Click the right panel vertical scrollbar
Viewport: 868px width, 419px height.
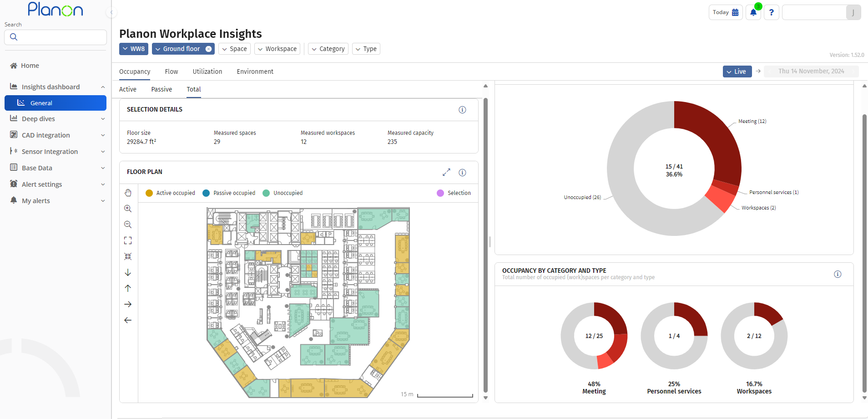tap(864, 253)
